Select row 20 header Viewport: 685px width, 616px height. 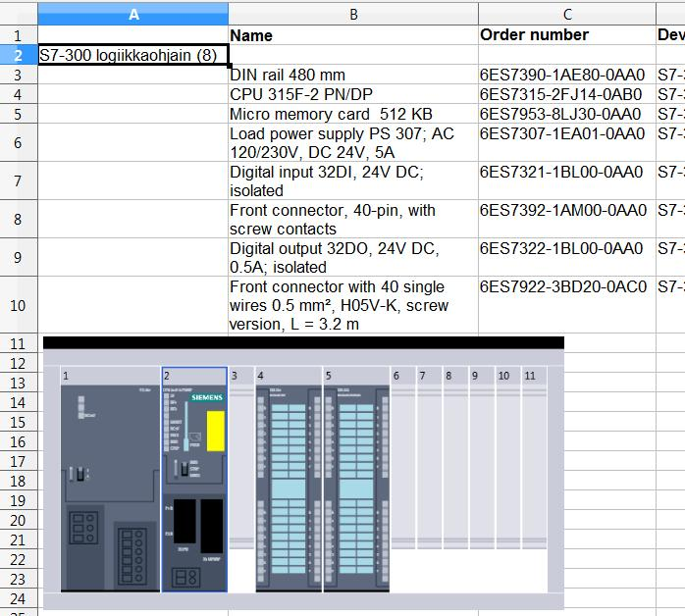pyautogui.click(x=19, y=521)
